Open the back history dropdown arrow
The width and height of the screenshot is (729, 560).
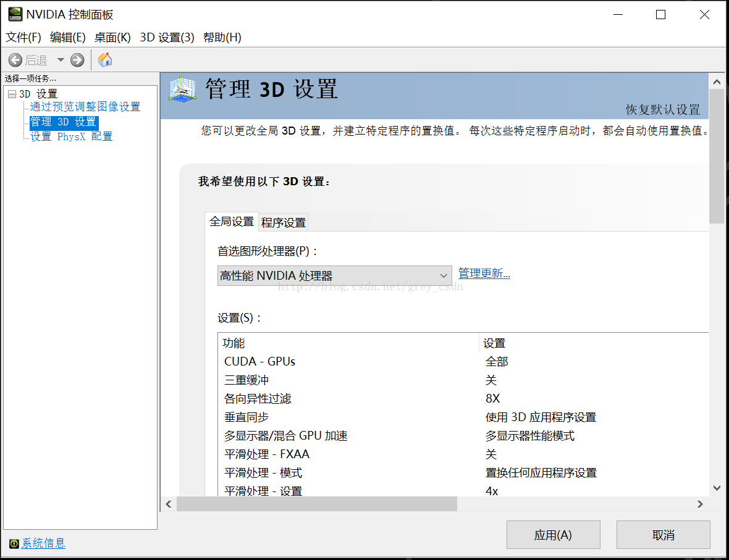(61, 60)
